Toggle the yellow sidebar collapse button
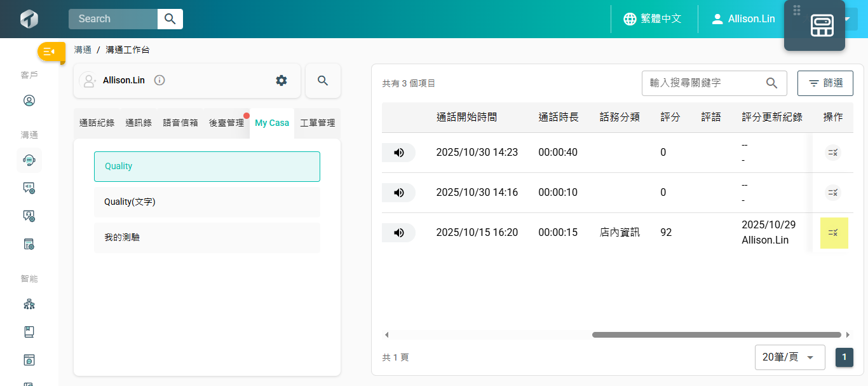 click(x=50, y=52)
